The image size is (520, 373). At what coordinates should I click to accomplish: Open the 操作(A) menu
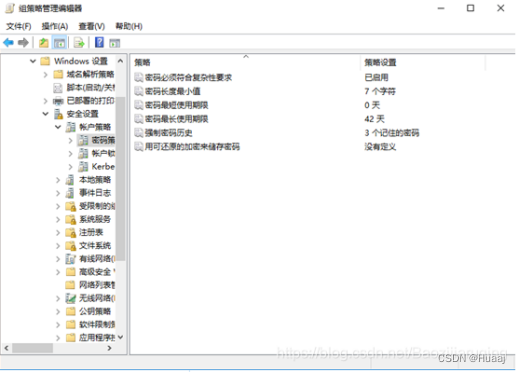coord(55,26)
